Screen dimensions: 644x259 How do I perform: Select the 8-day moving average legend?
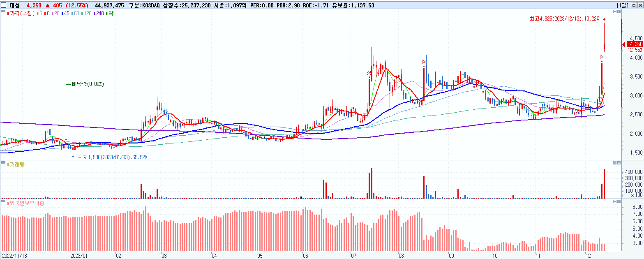click(47, 14)
